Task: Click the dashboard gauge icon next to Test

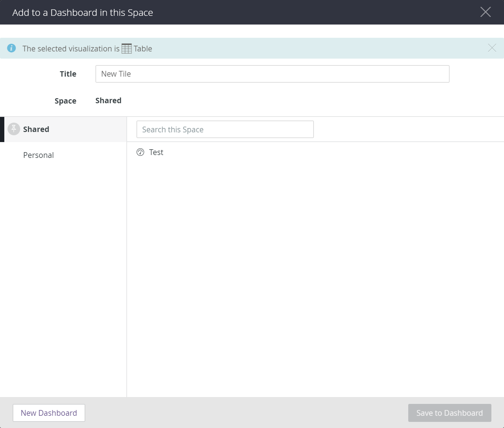Action: [x=140, y=152]
